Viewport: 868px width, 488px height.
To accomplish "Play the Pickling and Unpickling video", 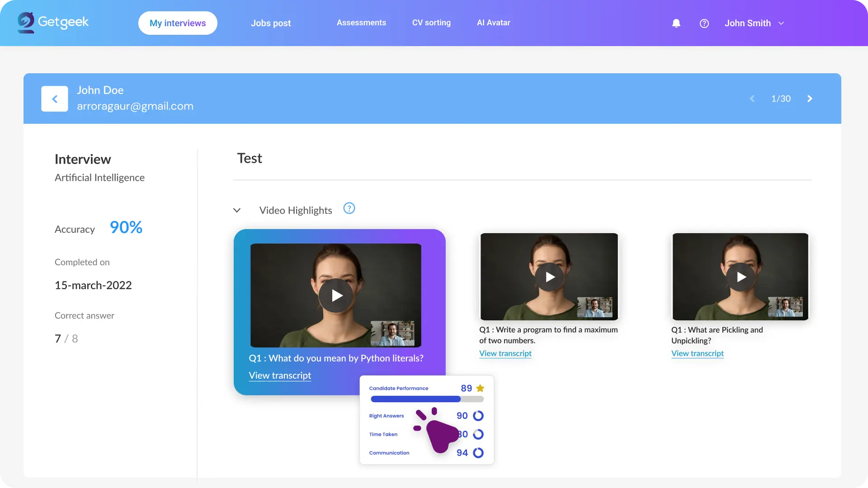I will pyautogui.click(x=741, y=277).
